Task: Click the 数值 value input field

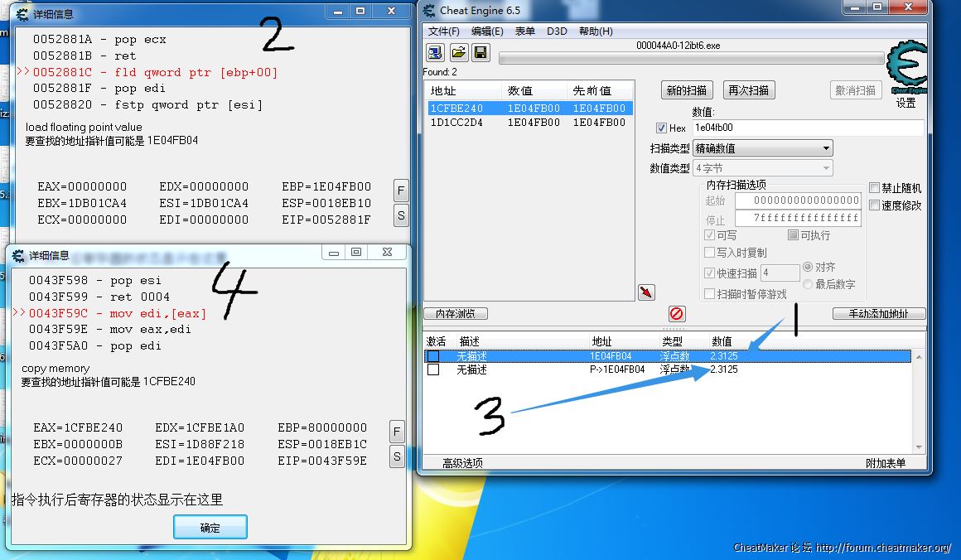Action: [807, 128]
